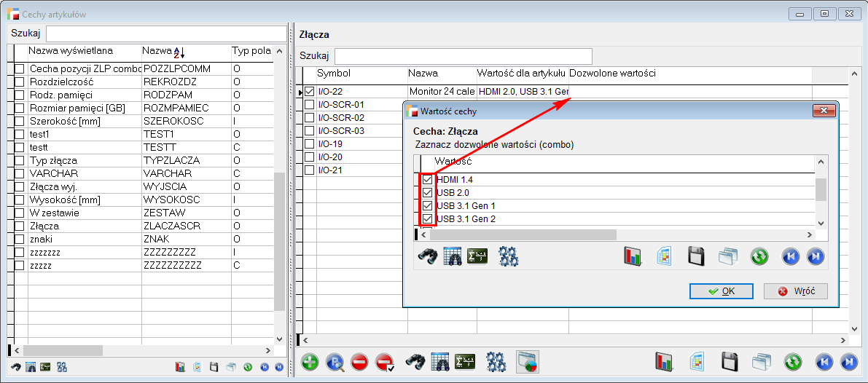
Task: Open table filter icon in Wartość cechy dialog
Action: click(x=453, y=256)
